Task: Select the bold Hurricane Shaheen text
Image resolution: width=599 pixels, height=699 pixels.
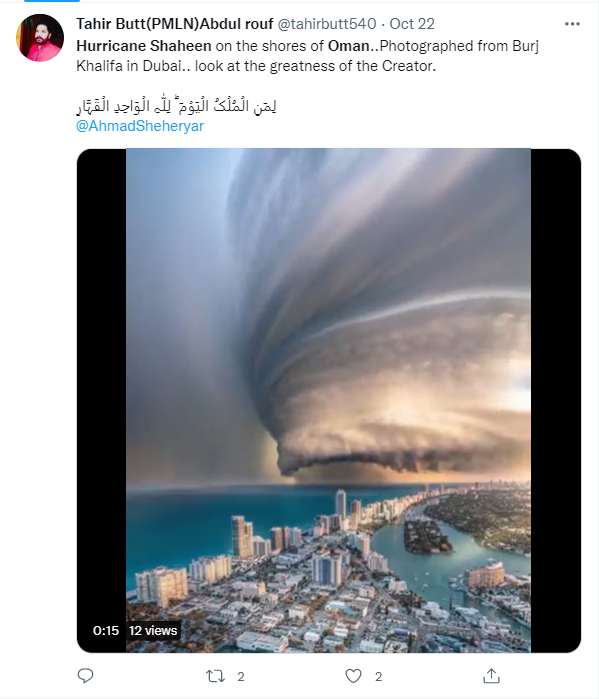Action: (x=144, y=46)
